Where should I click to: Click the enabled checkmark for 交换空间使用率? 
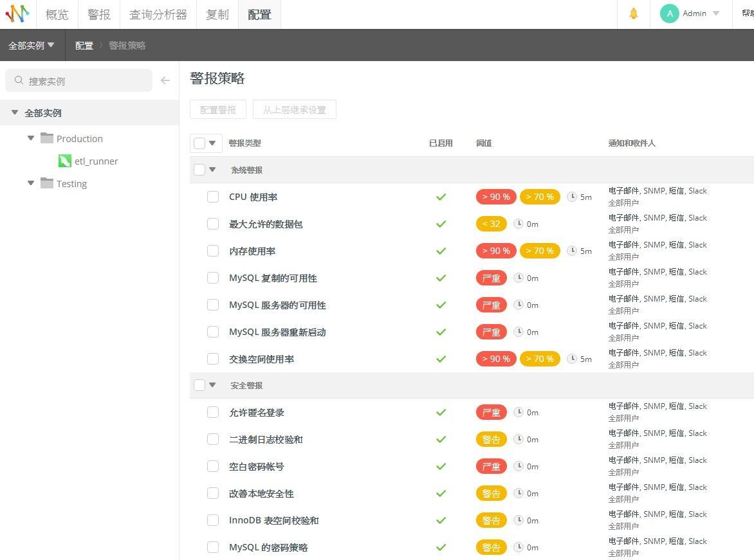click(x=441, y=359)
